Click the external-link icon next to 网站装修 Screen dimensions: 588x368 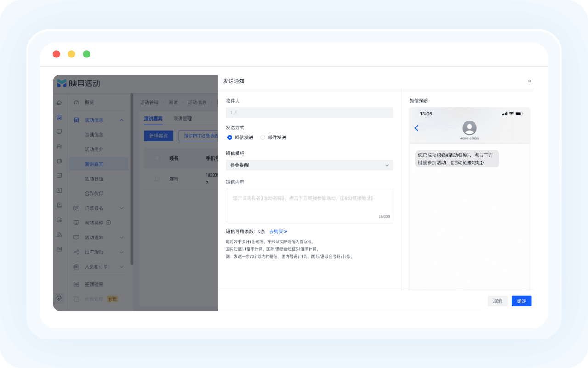[x=108, y=223]
